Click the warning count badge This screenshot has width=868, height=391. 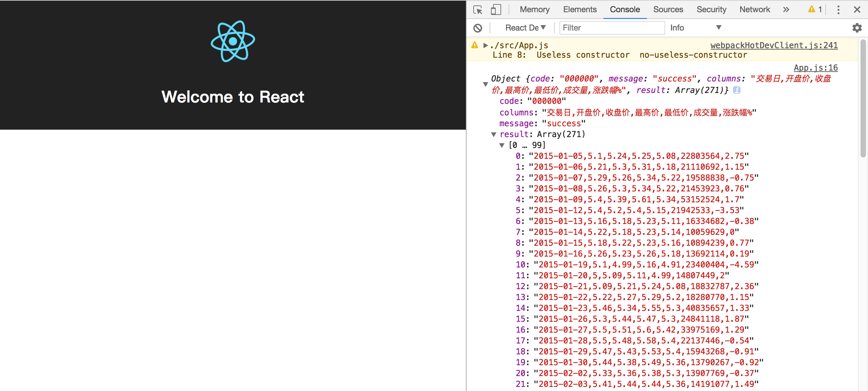[x=815, y=10]
